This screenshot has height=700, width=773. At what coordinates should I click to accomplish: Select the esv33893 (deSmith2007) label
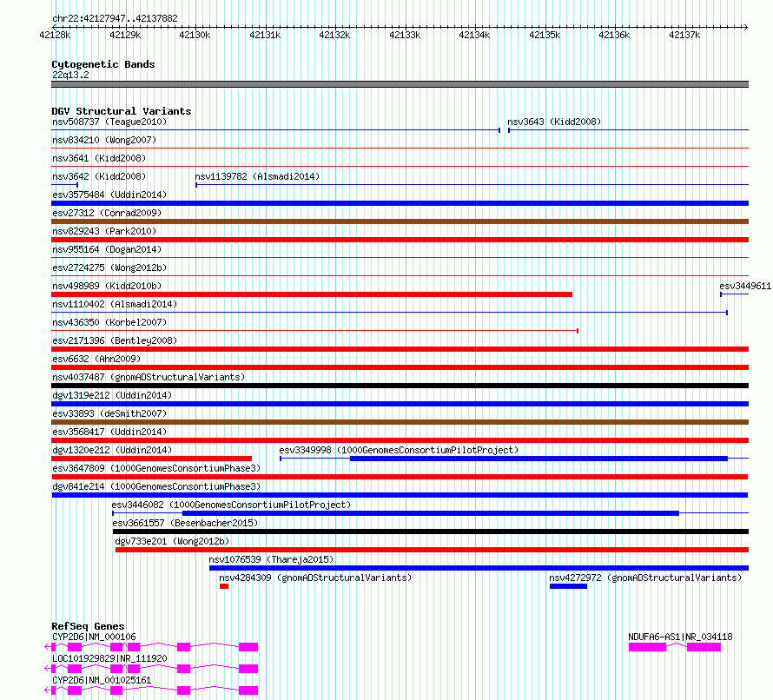(x=109, y=413)
